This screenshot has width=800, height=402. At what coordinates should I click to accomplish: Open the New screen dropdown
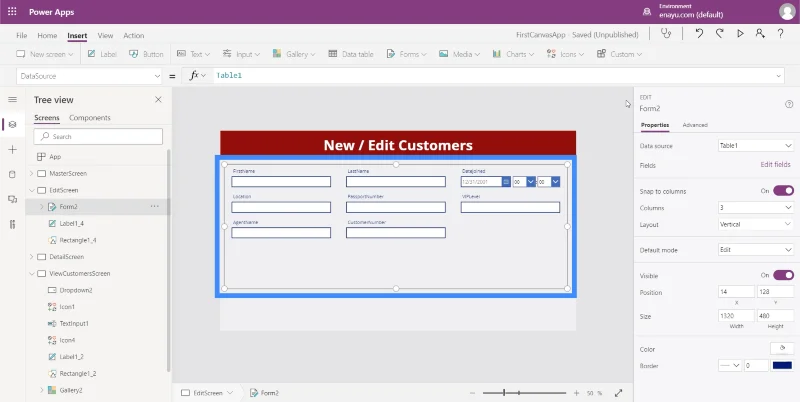45,54
